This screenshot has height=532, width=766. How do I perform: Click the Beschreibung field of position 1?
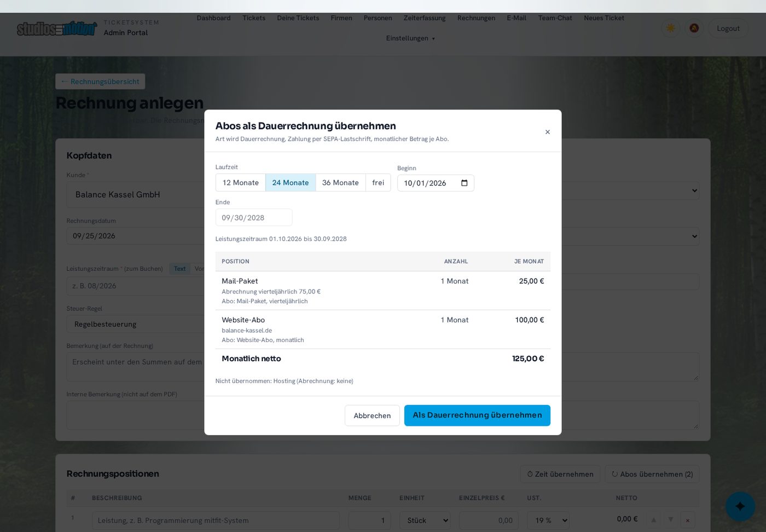tap(216, 521)
